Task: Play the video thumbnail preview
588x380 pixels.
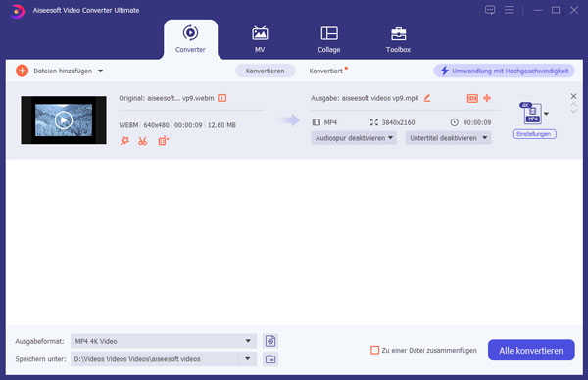Action: coord(64,120)
